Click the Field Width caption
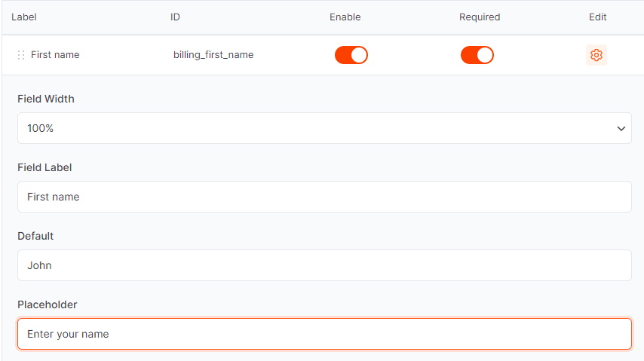The image size is (644, 361). (46, 99)
